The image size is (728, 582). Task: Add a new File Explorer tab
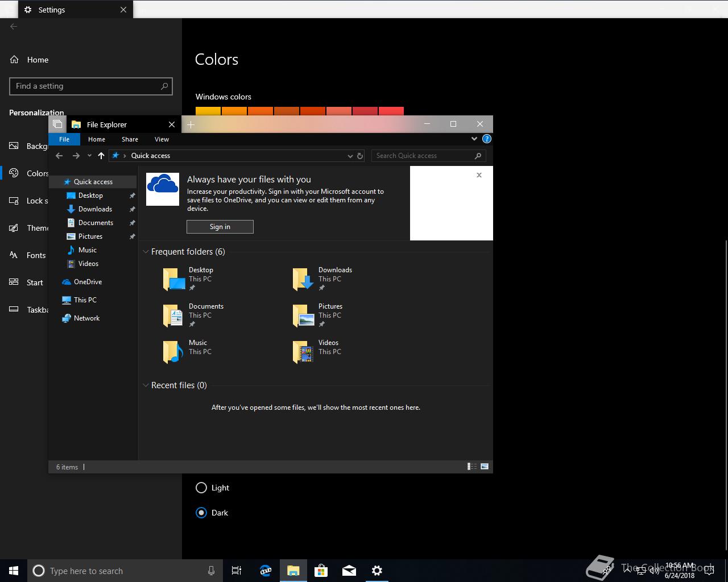[x=191, y=124]
